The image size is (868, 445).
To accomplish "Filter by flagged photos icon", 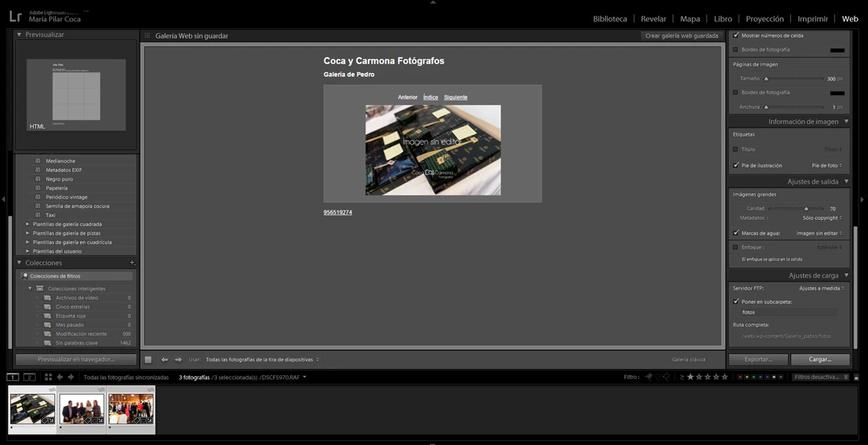I will (x=648, y=377).
